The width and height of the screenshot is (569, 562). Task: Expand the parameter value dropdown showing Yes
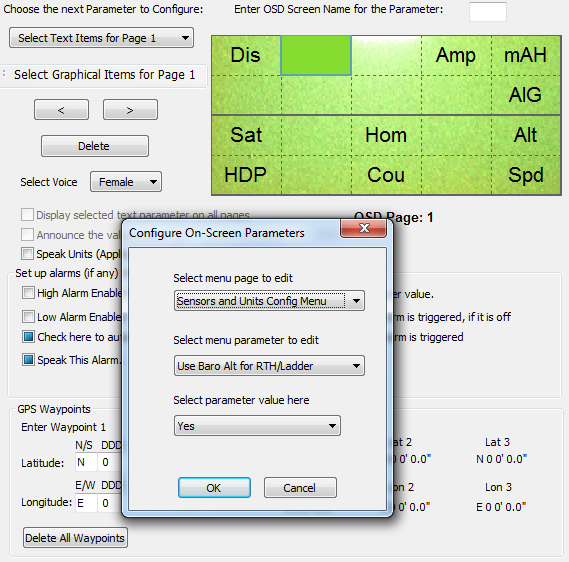click(x=257, y=426)
